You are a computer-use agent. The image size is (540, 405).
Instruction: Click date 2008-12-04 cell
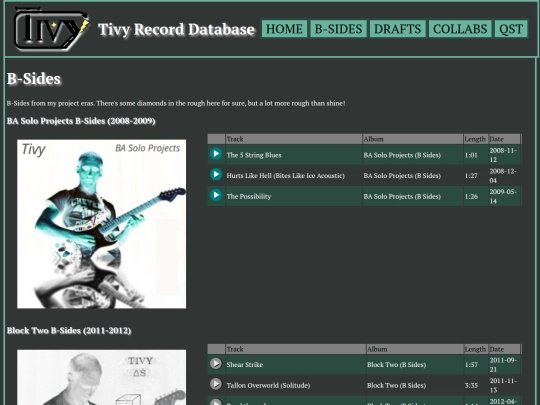tap(503, 176)
